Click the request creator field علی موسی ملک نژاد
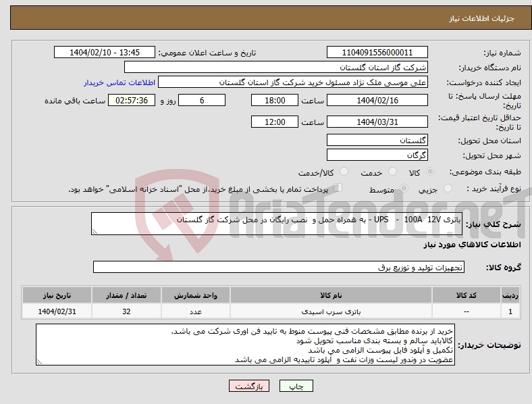532x404 pixels. coord(293,82)
